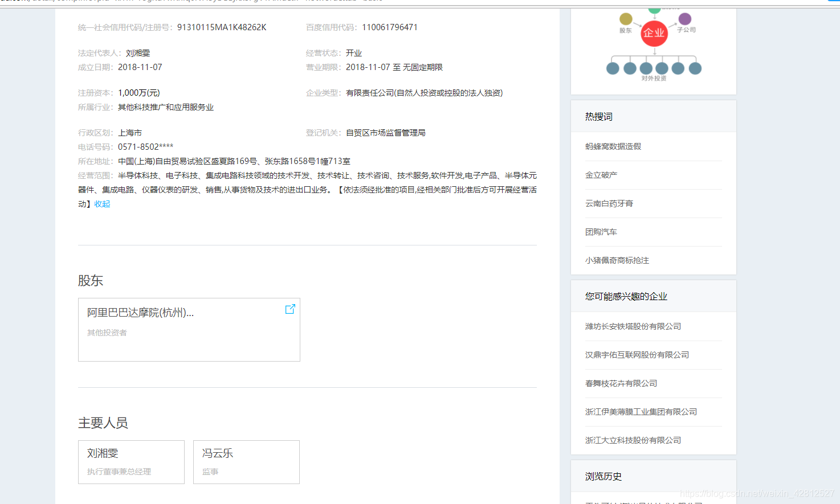The width and height of the screenshot is (840, 504).
Task: Open shareholder 阿里巴巴达摩院(杭州) card
Action: 189,330
